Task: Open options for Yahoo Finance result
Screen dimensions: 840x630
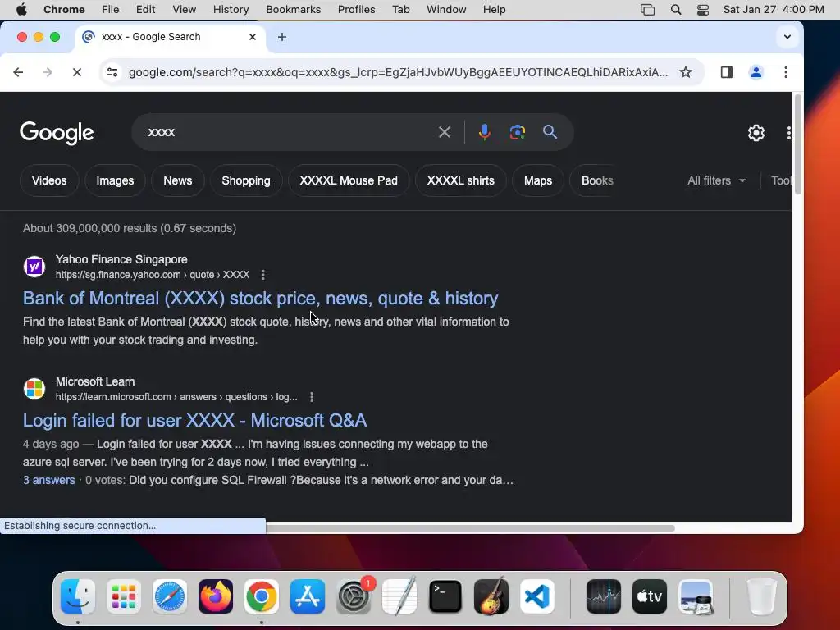Action: (x=263, y=275)
